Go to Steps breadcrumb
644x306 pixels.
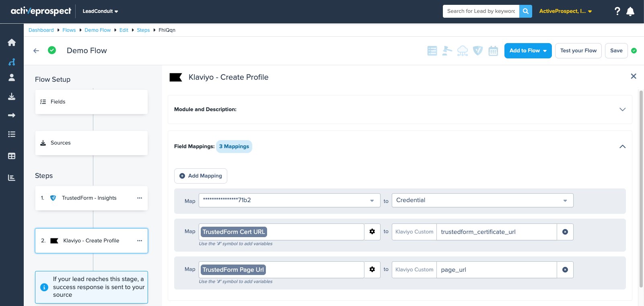[x=143, y=30]
